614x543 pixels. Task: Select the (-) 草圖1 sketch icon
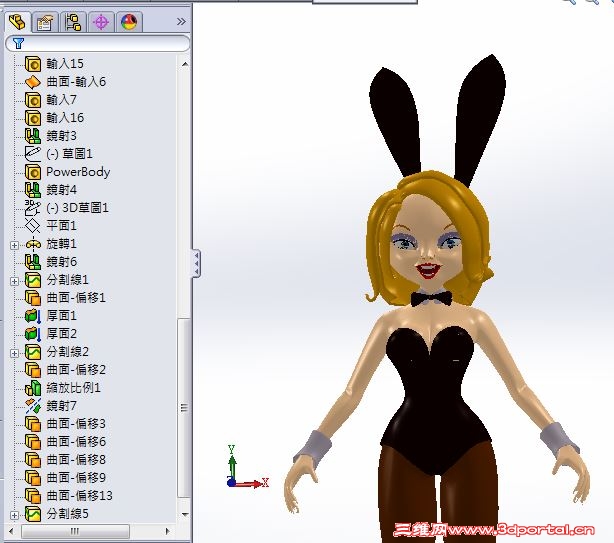[x=33, y=154]
